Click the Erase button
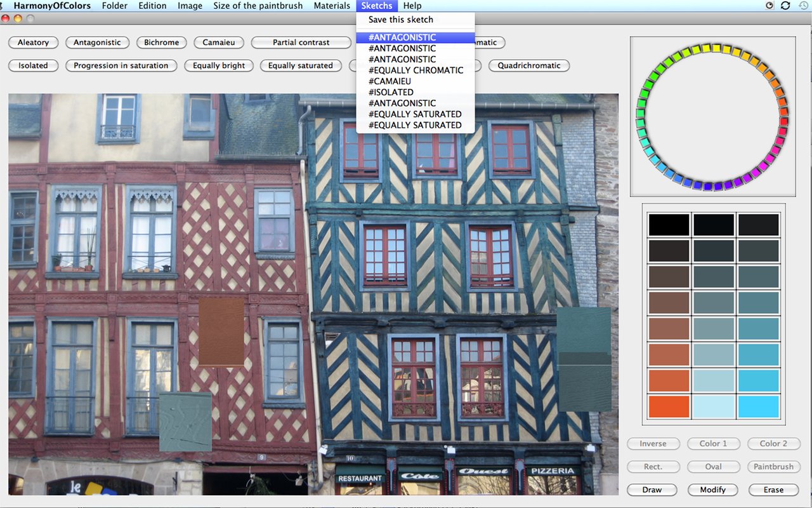The height and width of the screenshot is (508, 812). pos(773,490)
